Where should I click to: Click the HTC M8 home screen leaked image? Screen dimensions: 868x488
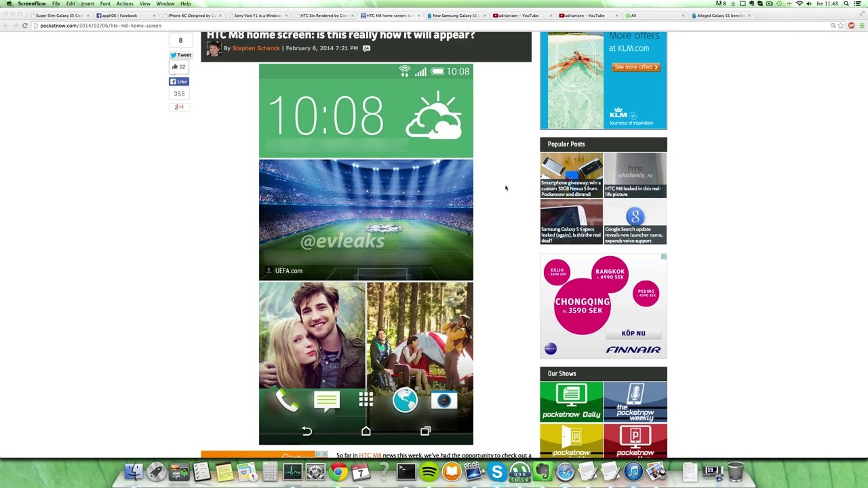(366, 254)
